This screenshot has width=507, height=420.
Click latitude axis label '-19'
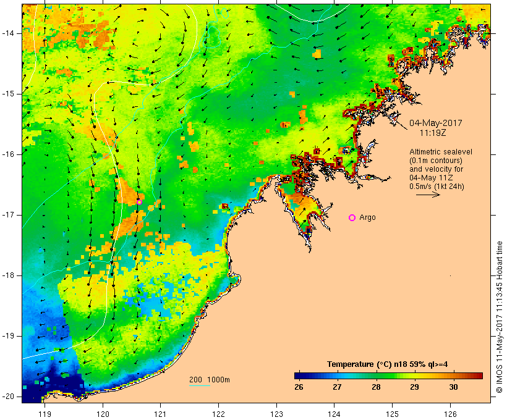coord(7,336)
